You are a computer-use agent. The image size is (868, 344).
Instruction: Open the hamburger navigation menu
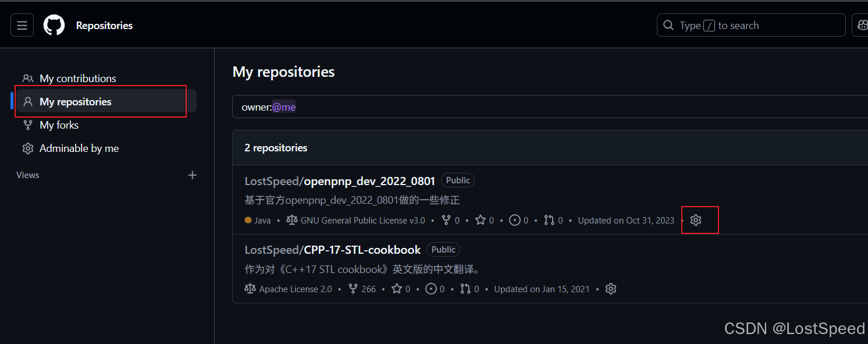(22, 26)
